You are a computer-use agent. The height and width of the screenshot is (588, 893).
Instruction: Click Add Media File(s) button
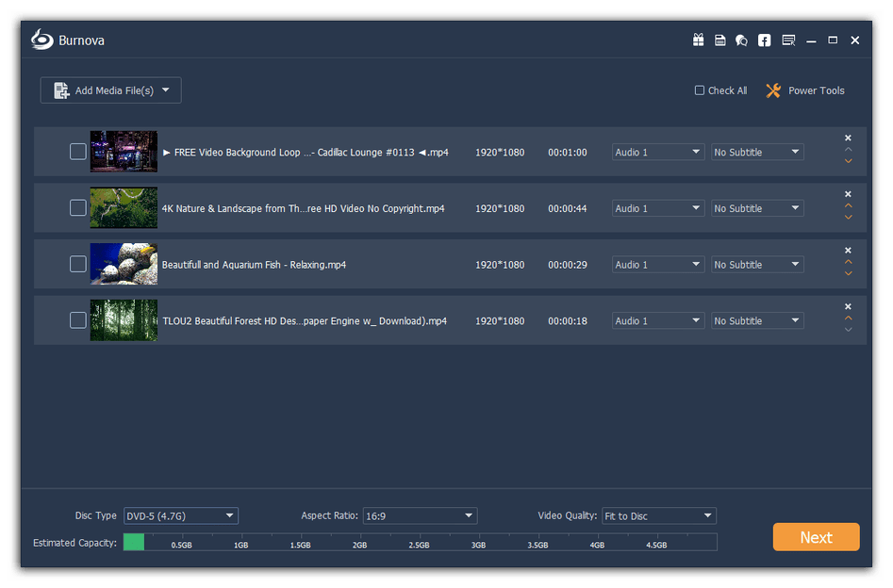[x=110, y=90]
